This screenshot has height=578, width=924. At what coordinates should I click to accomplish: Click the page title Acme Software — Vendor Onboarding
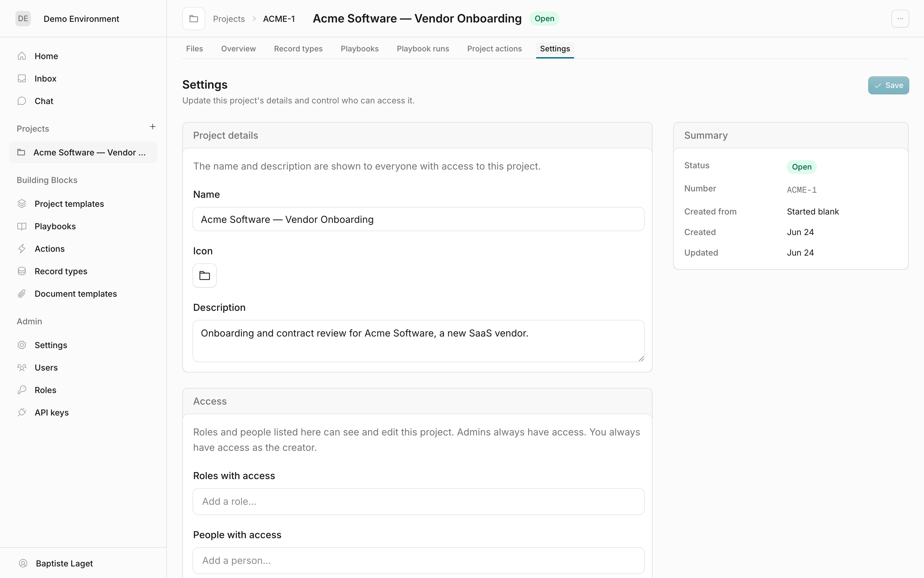pyautogui.click(x=417, y=18)
